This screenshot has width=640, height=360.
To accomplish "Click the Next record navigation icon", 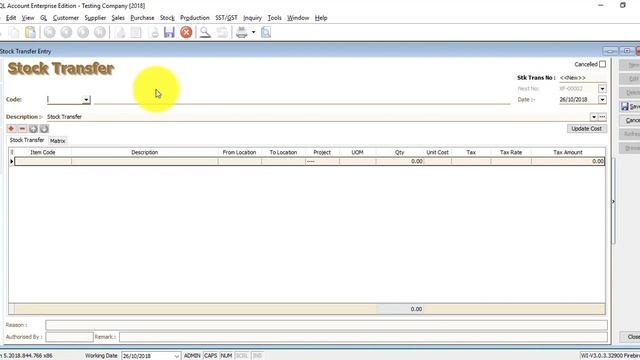I will click(x=83, y=32).
